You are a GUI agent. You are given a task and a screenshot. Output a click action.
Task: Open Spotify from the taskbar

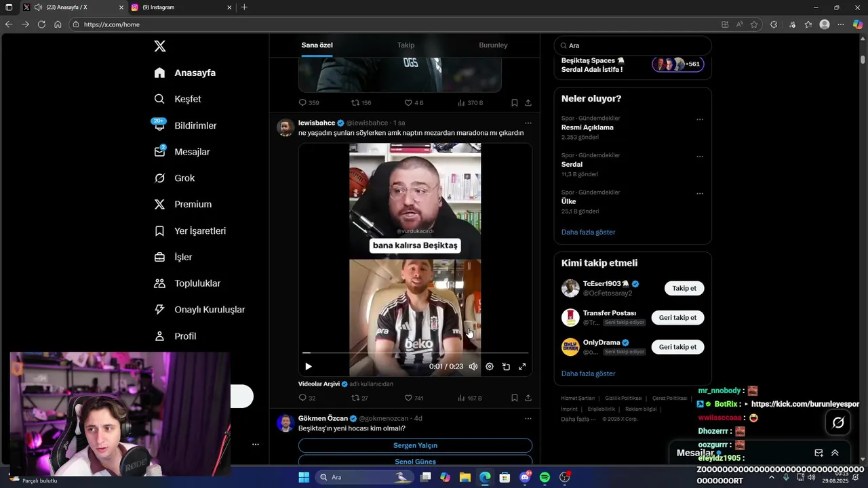[x=545, y=477]
